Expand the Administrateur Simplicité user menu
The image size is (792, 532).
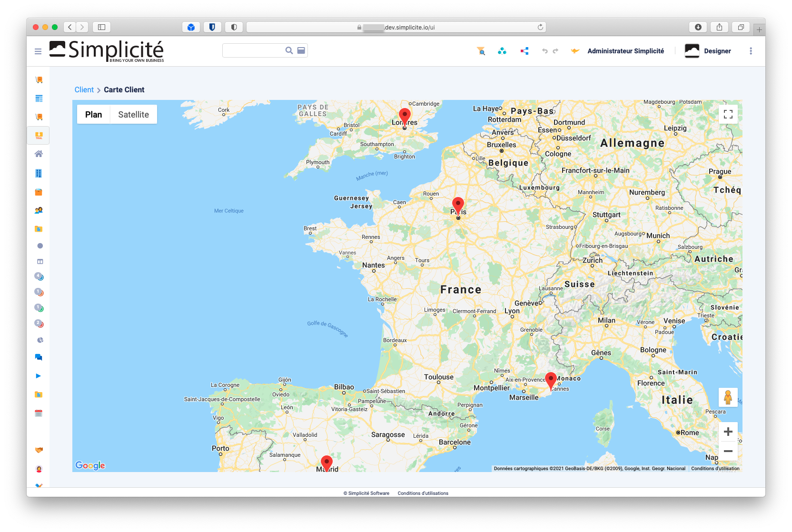625,51
